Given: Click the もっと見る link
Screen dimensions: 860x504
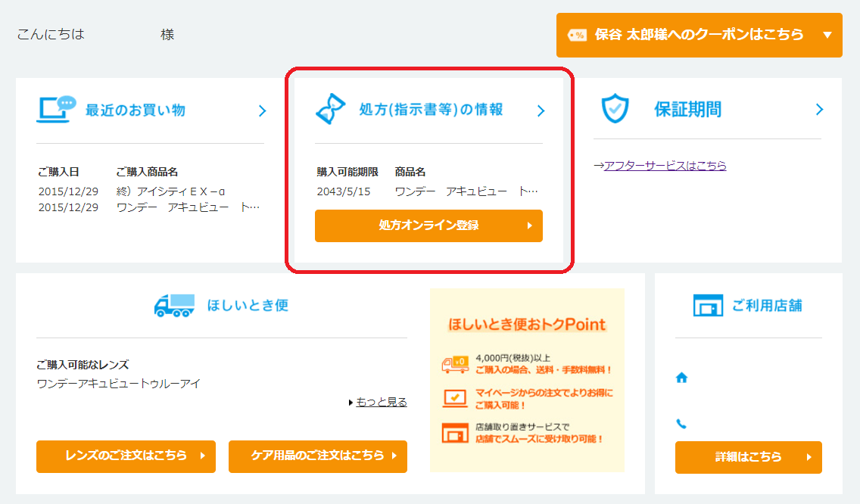Looking at the screenshot, I should coord(381,402).
